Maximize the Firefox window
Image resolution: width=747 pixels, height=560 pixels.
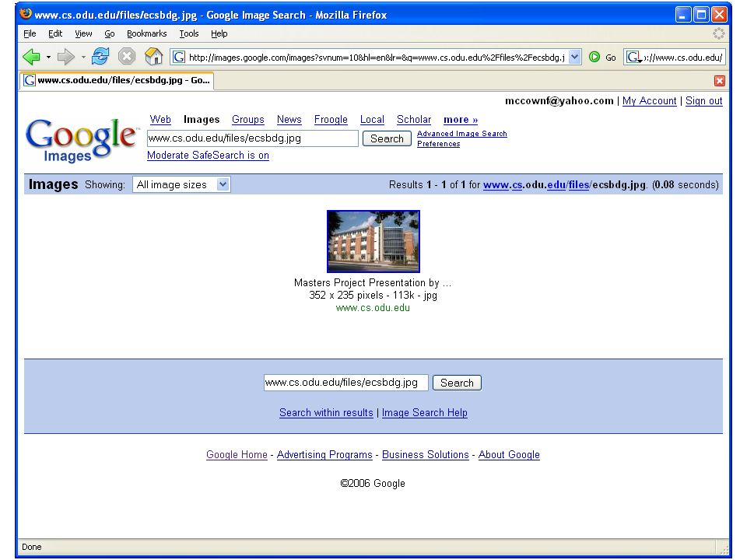pyautogui.click(x=701, y=15)
